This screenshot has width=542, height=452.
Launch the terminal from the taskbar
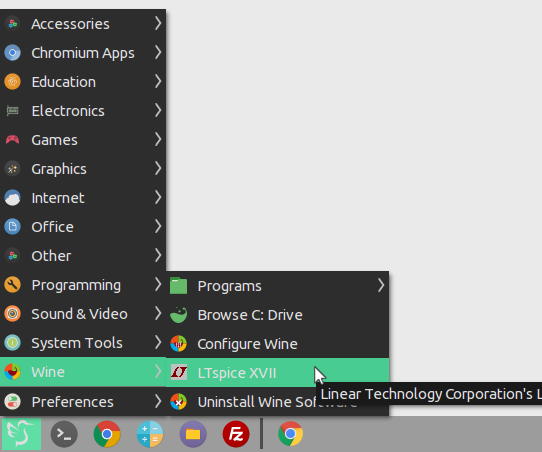coord(64,434)
